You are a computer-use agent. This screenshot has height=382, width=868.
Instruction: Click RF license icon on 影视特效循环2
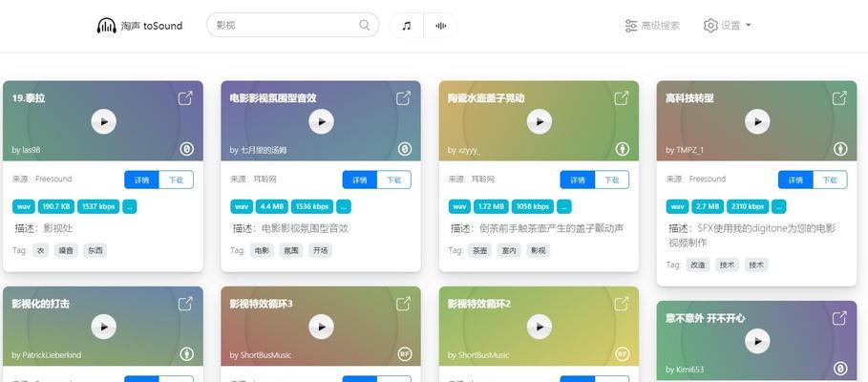[623, 353]
